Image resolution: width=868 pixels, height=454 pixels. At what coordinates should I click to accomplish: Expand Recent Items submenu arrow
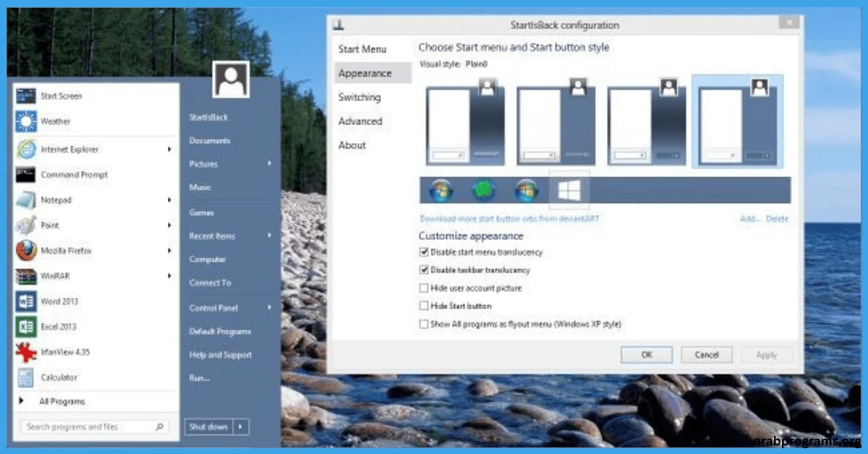269,235
